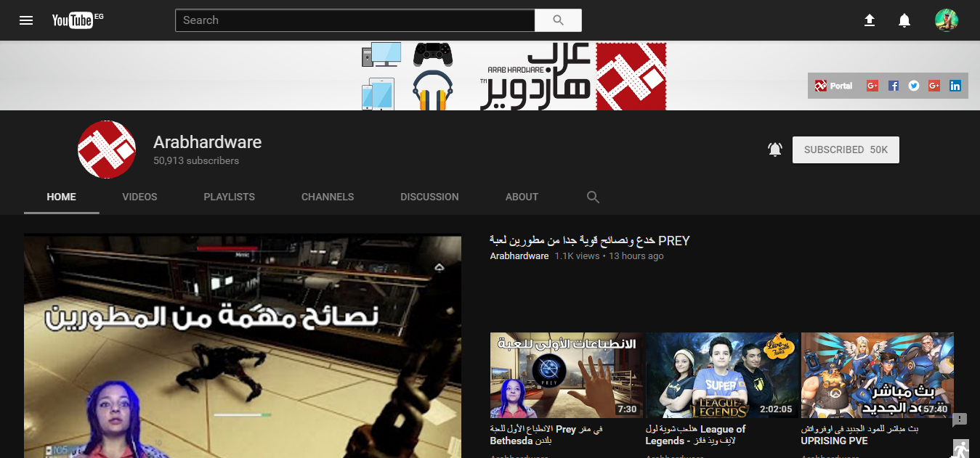Viewport: 980px width, 458px height.
Task: Click the magnifier search button
Action: (x=558, y=20)
